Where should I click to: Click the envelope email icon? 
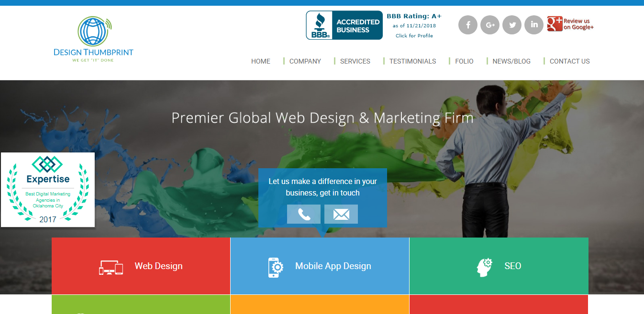tap(341, 214)
